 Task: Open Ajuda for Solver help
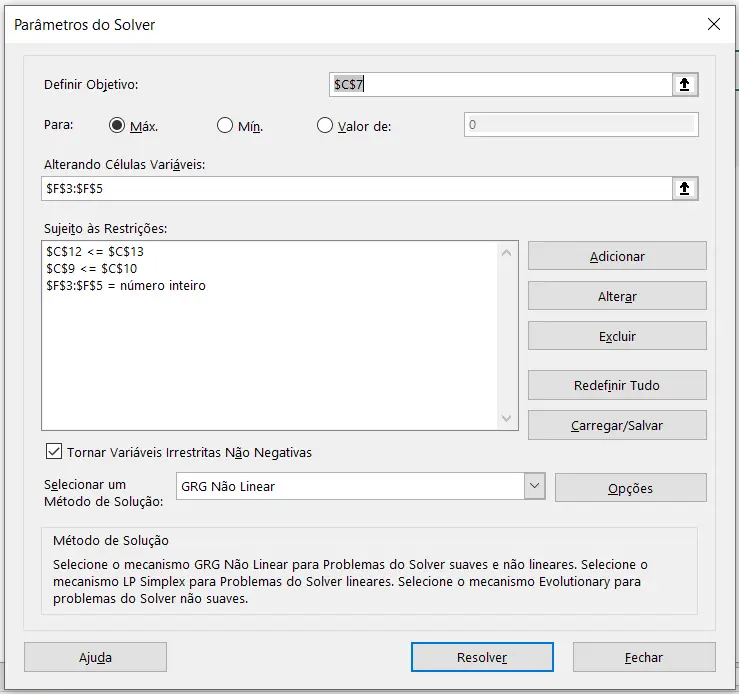point(95,657)
